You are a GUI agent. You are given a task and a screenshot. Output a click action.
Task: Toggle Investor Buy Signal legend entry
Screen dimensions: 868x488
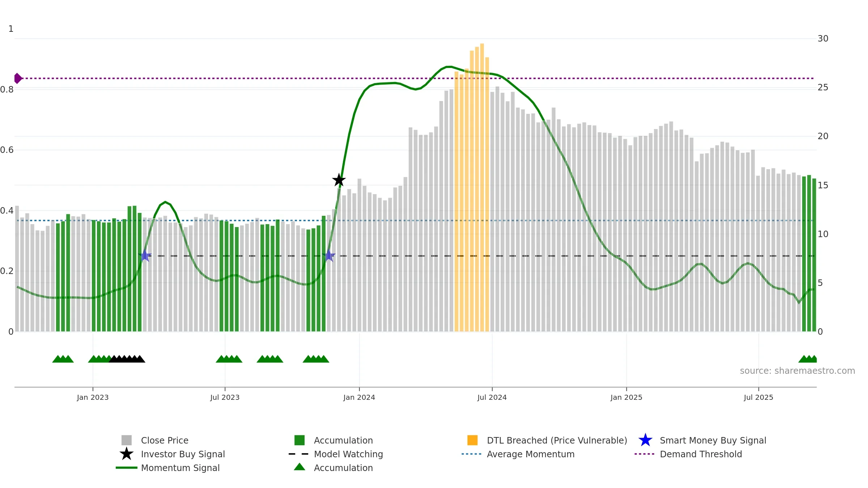172,454
